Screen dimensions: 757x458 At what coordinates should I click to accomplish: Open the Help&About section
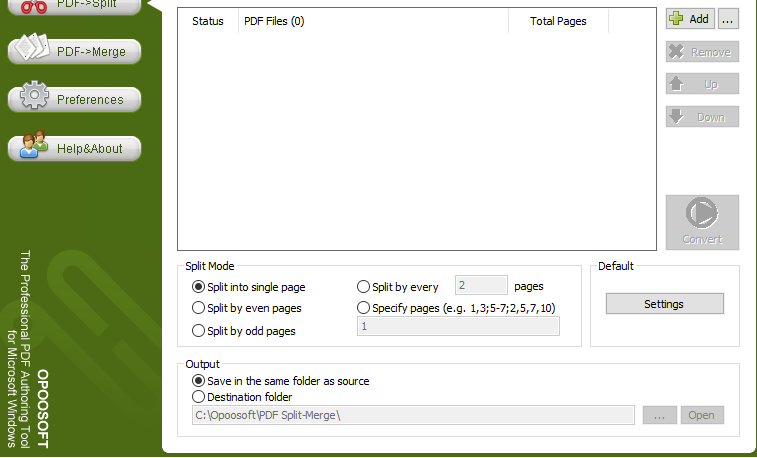pos(74,148)
